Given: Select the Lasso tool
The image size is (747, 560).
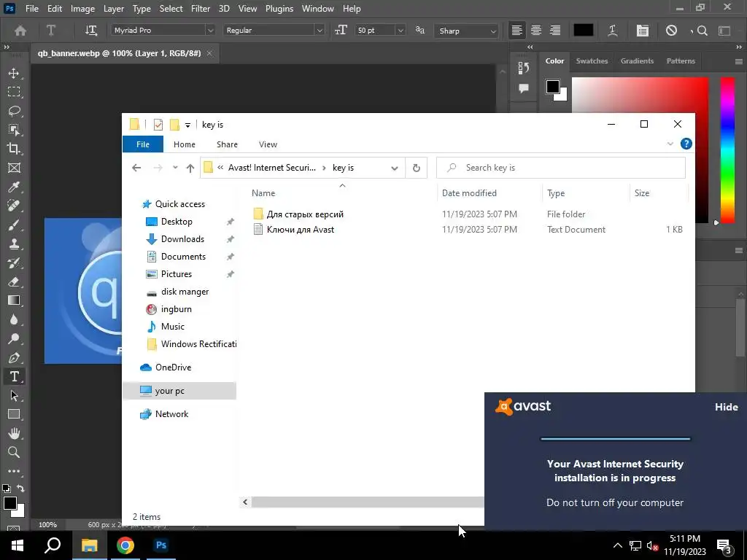Looking at the screenshot, I should tap(14, 111).
